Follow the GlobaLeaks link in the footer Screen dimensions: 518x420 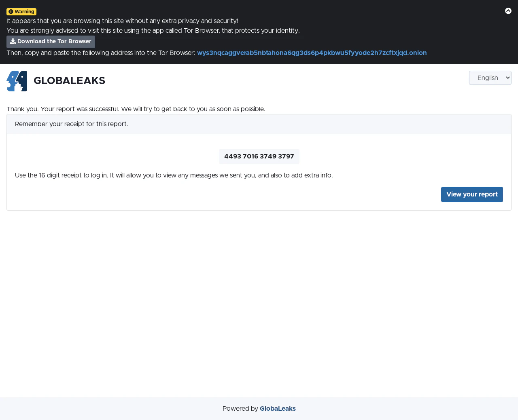click(x=278, y=409)
